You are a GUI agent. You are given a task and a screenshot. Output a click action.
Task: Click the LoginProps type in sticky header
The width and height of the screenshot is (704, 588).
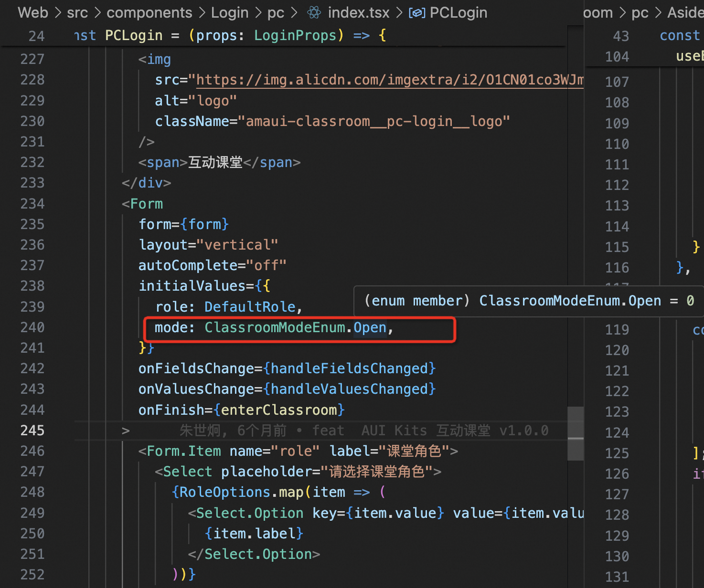[295, 35]
